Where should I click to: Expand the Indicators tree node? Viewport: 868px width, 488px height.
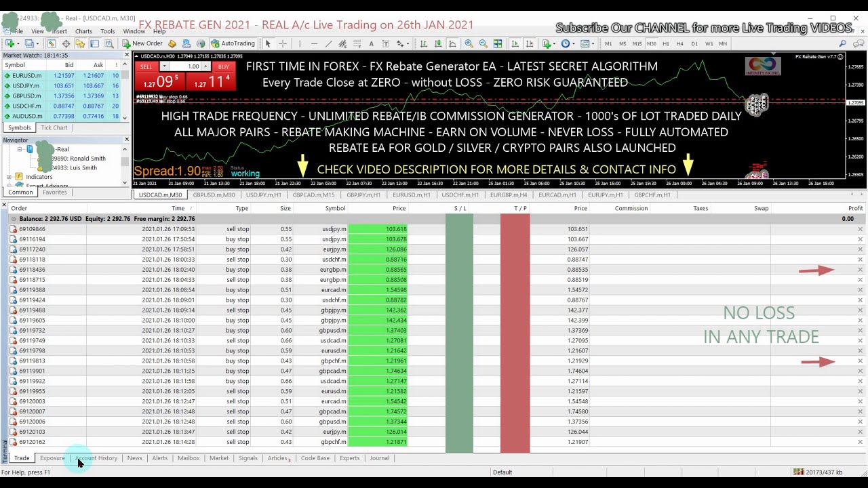(x=9, y=177)
